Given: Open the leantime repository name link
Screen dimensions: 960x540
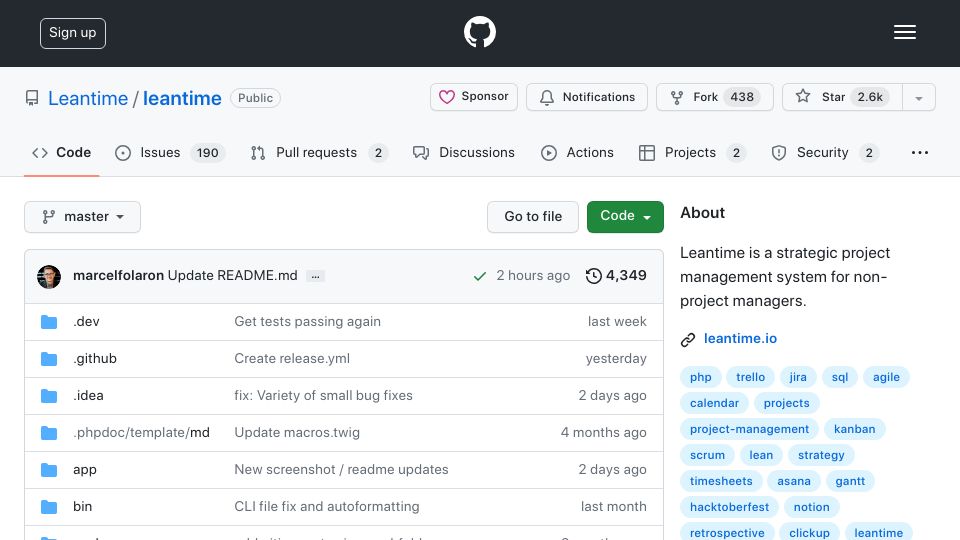Looking at the screenshot, I should [x=182, y=98].
